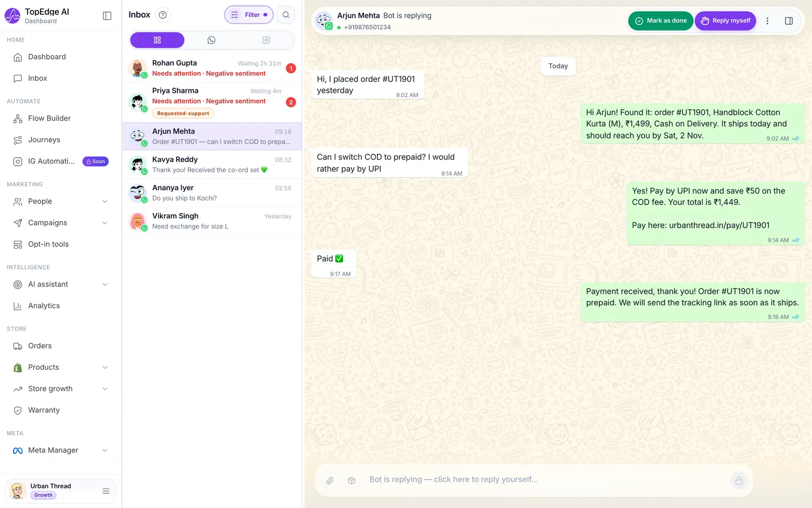Switch to the WhatsApp channel tab
Viewport: 812px width, 508px height.
coord(212,40)
